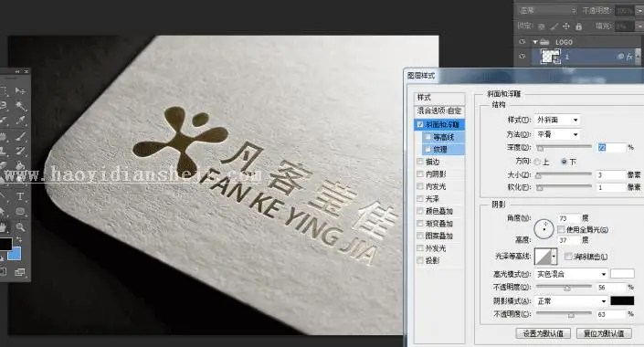This screenshot has width=644, height=347.
Task: Enable the 内阴影 checkbox
Action: [420, 174]
